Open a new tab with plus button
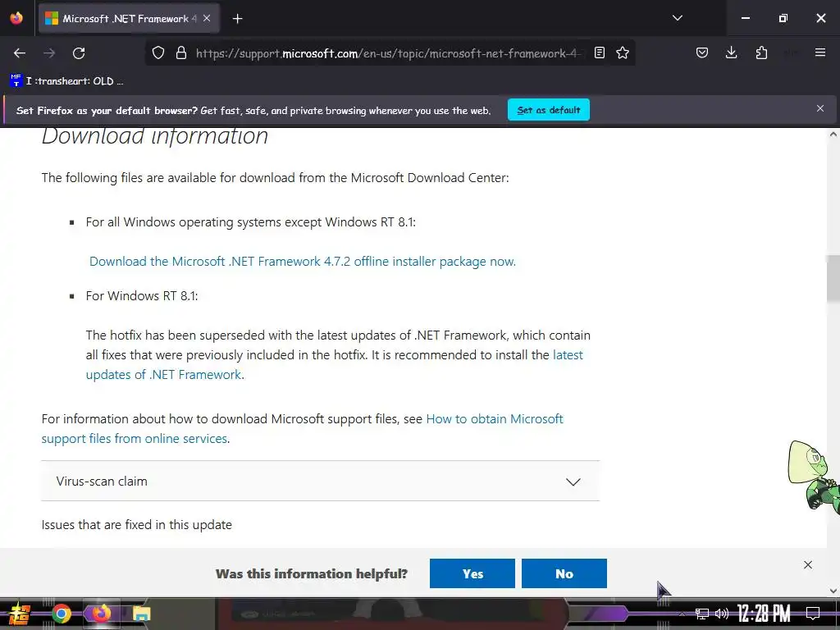The height and width of the screenshot is (630, 840). [237, 19]
